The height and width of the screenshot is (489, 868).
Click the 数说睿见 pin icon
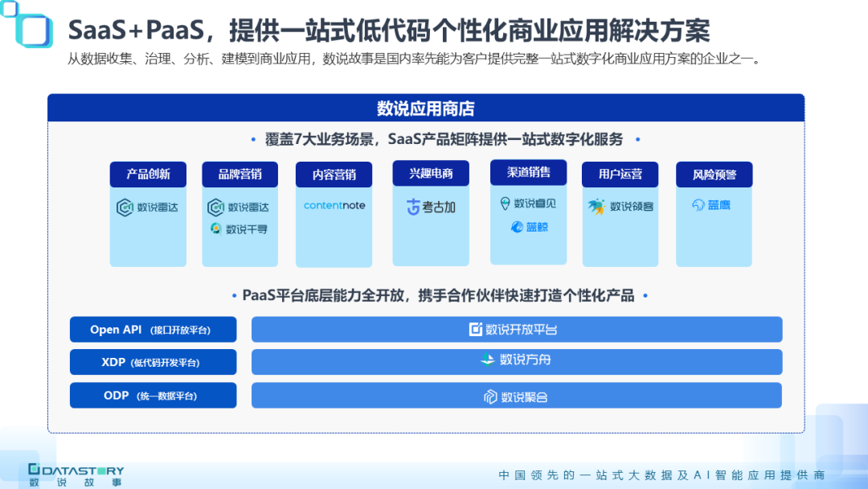505,203
